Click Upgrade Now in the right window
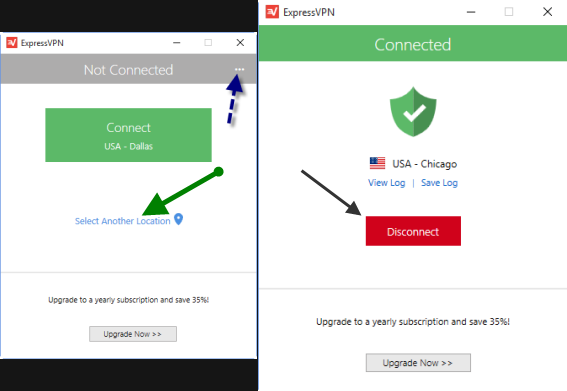The height and width of the screenshot is (391, 567). (418, 363)
